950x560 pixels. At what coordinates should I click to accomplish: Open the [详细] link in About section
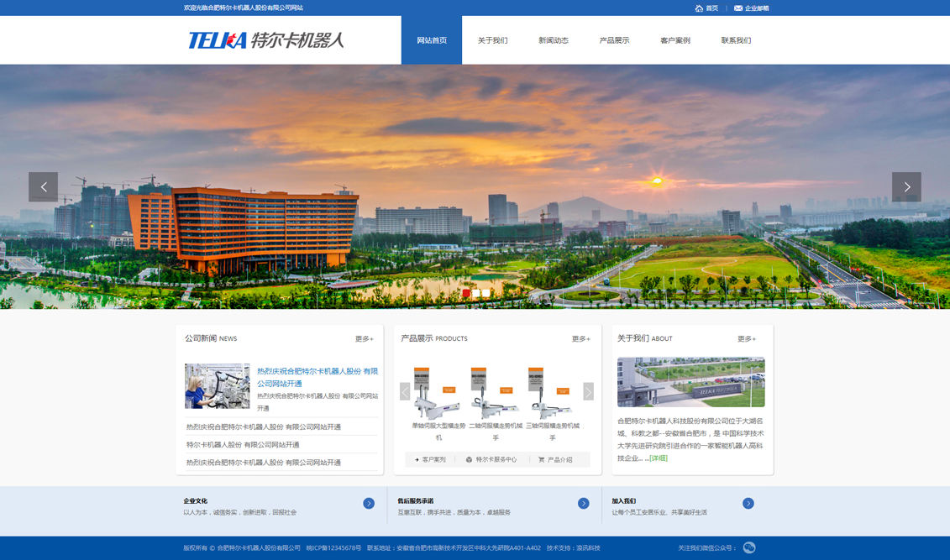(659, 458)
